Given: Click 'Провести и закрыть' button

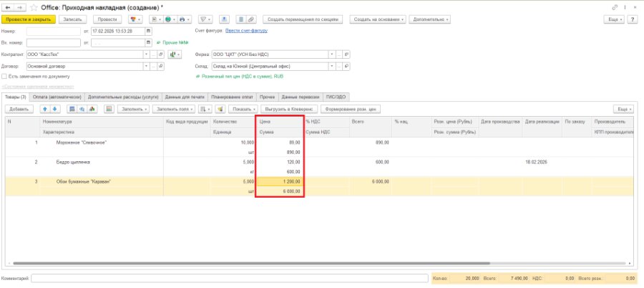Looking at the screenshot, I should click(x=29, y=19).
